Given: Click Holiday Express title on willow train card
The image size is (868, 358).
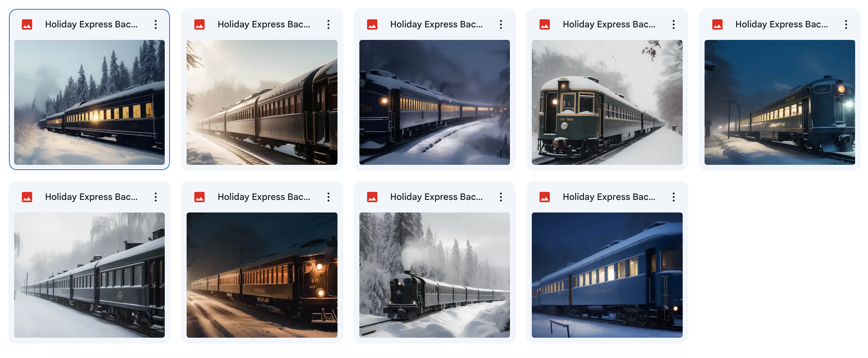Looking at the screenshot, I should click(91, 197).
